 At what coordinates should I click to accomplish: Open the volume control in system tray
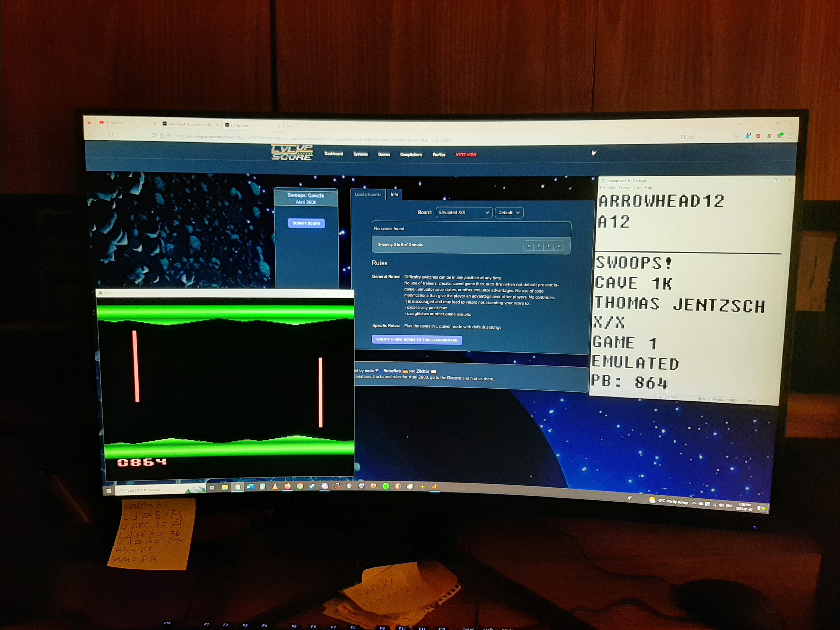[x=721, y=505]
